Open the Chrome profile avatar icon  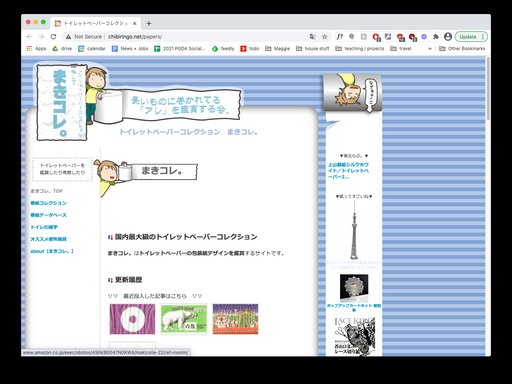448,37
